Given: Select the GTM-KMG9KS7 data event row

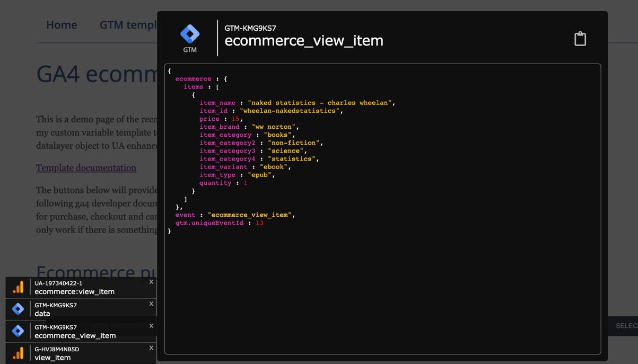Looking at the screenshot, I should (x=81, y=309).
